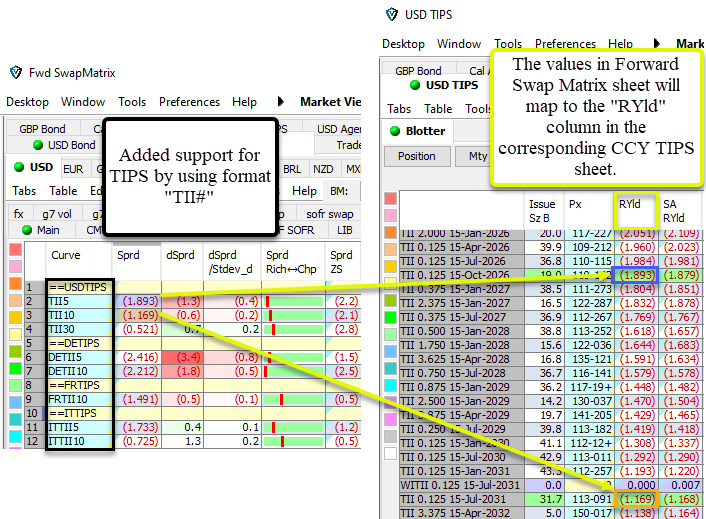Open the g7 vol tab
Screen dimensions: 706x519
click(x=57, y=214)
